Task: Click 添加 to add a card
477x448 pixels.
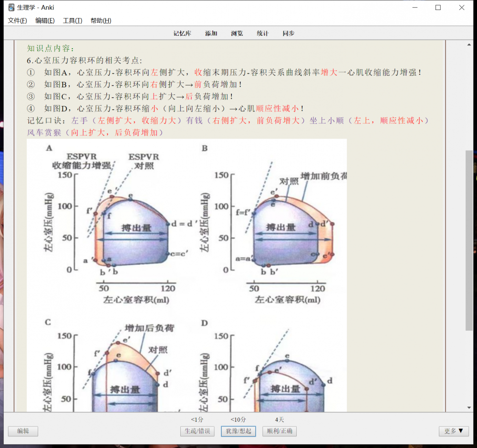Action: tap(211, 33)
